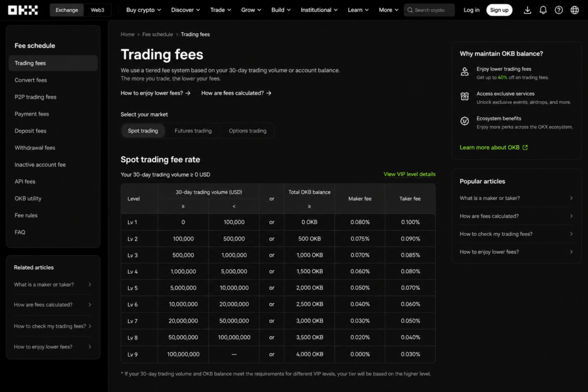Click the 2,000 OKB balance cell
The width and height of the screenshot is (588, 392).
pos(310,288)
